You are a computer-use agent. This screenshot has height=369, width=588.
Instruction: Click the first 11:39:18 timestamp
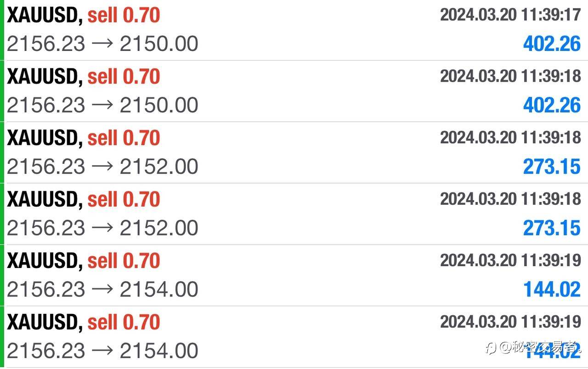point(510,76)
